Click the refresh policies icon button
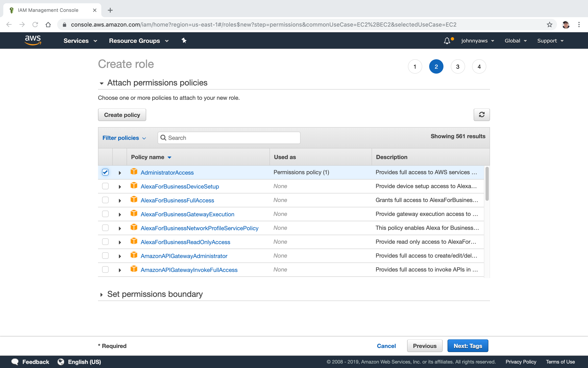 (482, 115)
